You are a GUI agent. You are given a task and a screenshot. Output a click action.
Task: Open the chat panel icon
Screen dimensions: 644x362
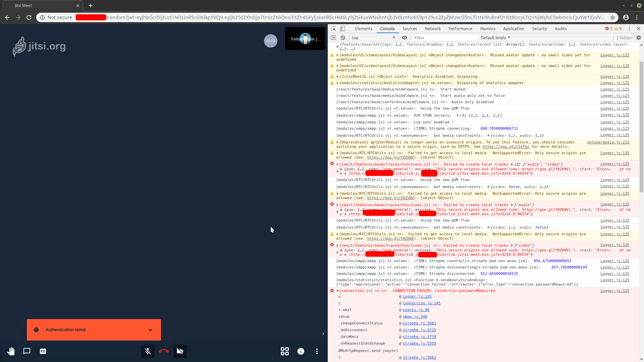[x=27, y=351]
